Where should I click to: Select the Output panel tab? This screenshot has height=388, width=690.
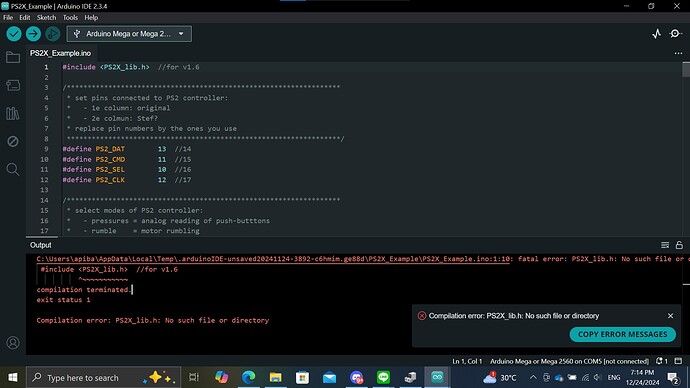pos(40,245)
